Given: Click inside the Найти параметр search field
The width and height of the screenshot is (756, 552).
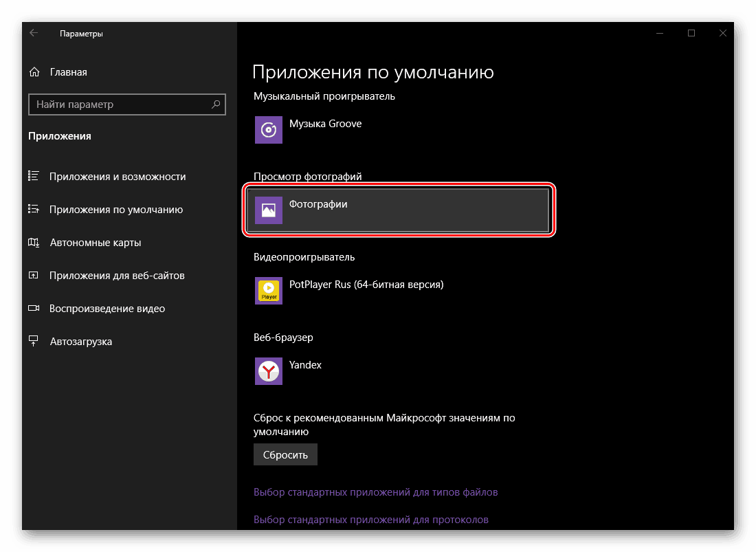Looking at the screenshot, I should tap(117, 104).
